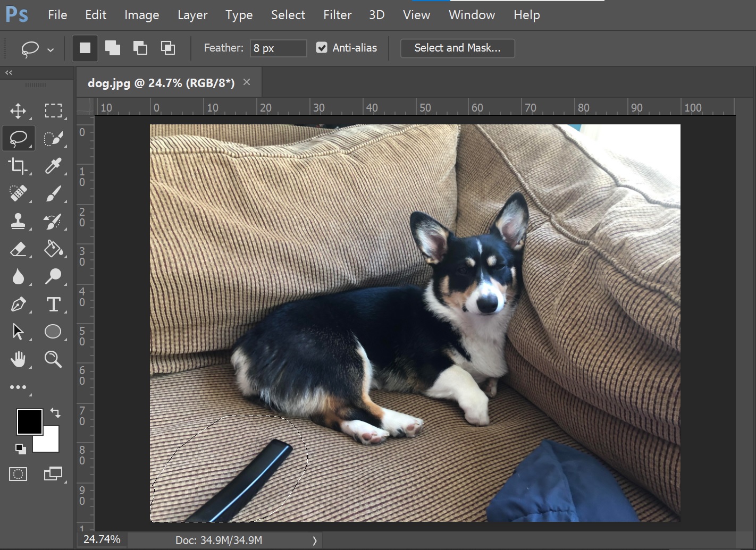
Task: Select the Pen tool
Action: tap(18, 304)
